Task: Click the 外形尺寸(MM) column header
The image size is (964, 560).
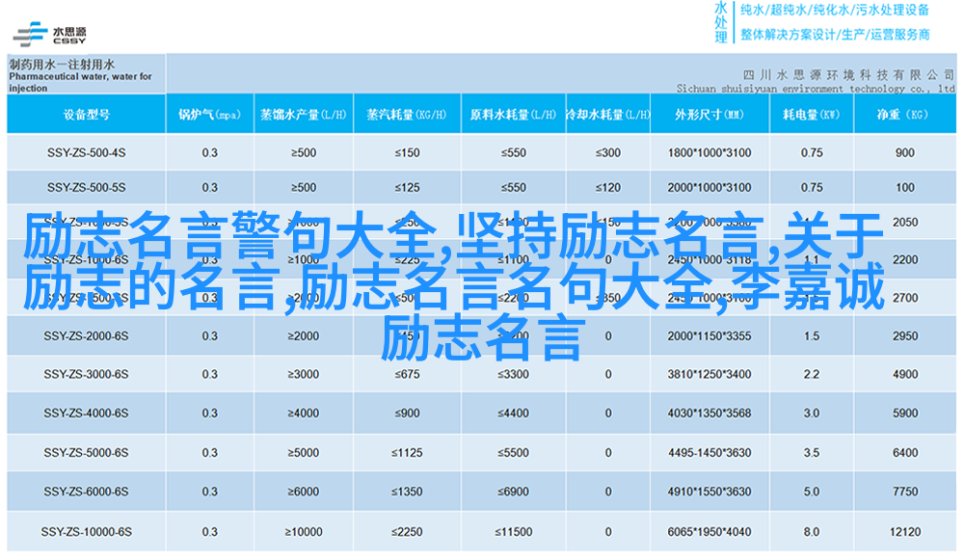Action: (x=709, y=115)
